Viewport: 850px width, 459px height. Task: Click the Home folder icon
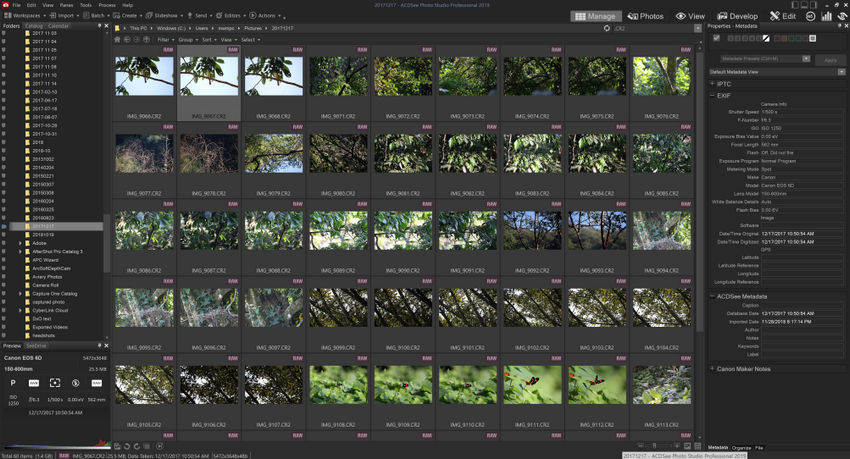[x=116, y=39]
